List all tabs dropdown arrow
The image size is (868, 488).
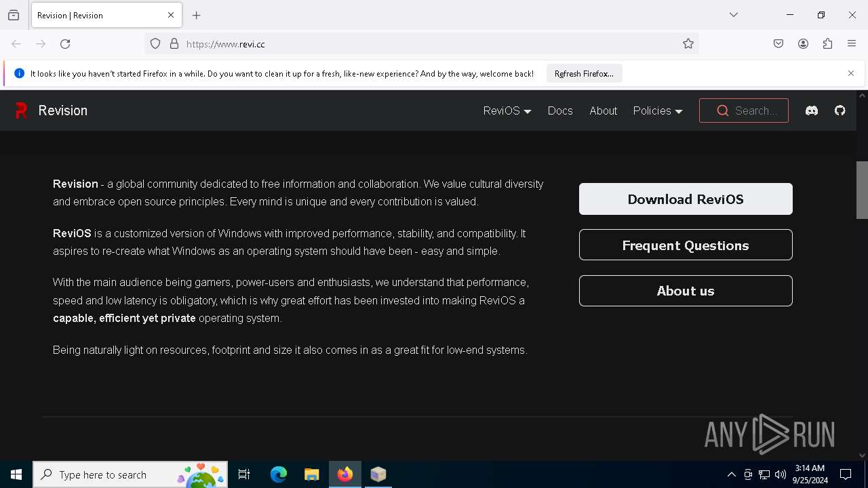(x=734, y=15)
